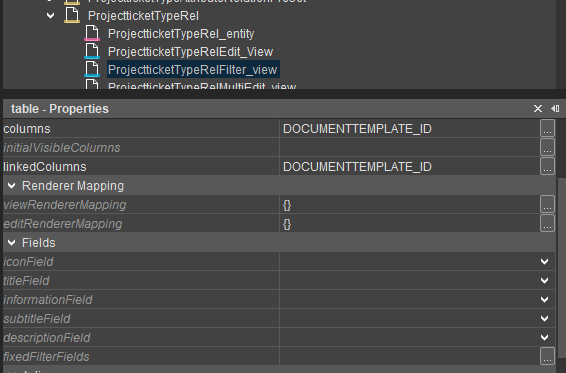Click the ProjectticketTypeRelFilter_view file icon
Image resolution: width=566 pixels, height=373 pixels.
(92, 69)
